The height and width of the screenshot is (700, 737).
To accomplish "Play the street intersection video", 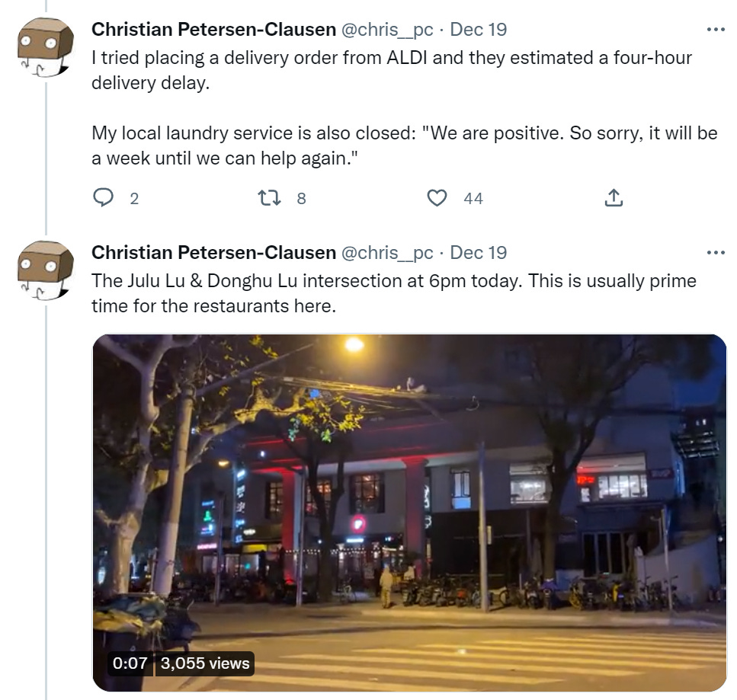I will (409, 513).
